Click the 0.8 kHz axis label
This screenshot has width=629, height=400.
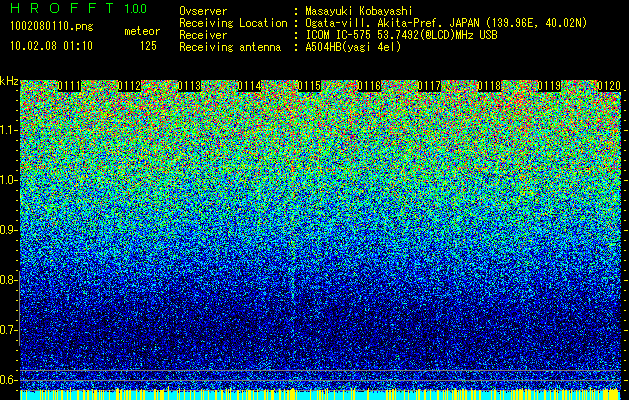[x=9, y=280]
